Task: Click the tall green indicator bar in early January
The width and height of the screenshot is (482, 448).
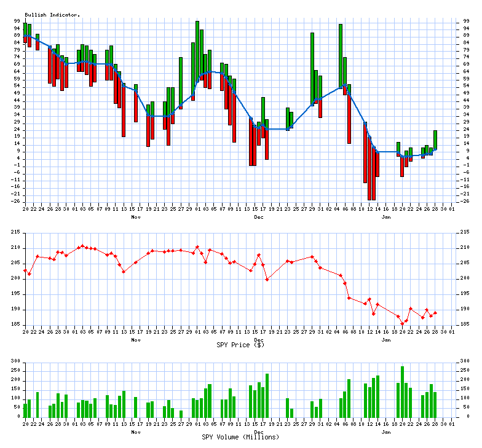Action: (x=341, y=55)
